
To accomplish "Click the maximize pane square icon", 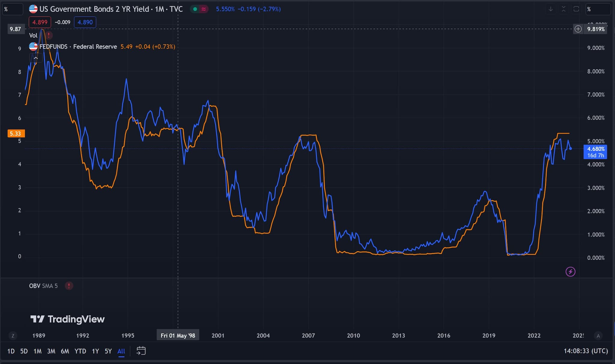I will point(576,9).
